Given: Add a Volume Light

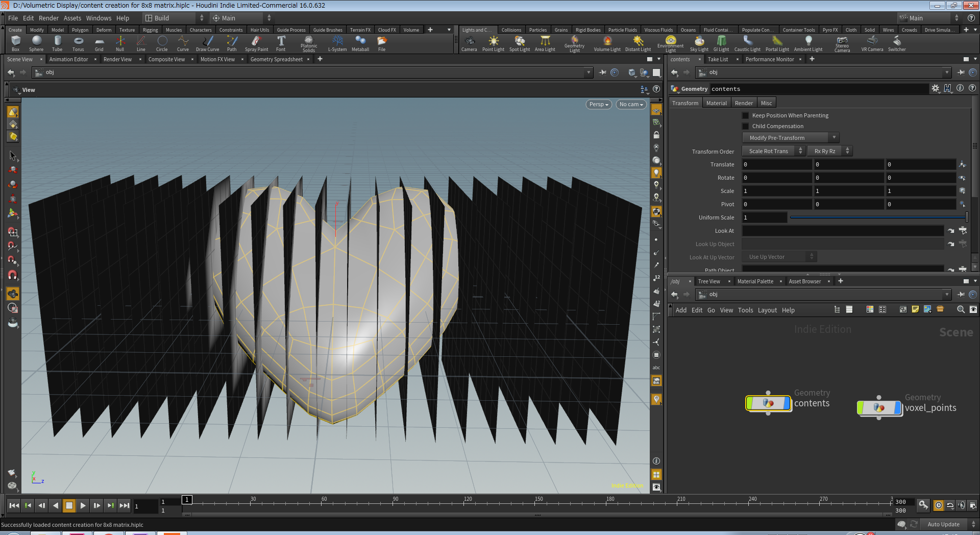Looking at the screenshot, I should [607, 43].
